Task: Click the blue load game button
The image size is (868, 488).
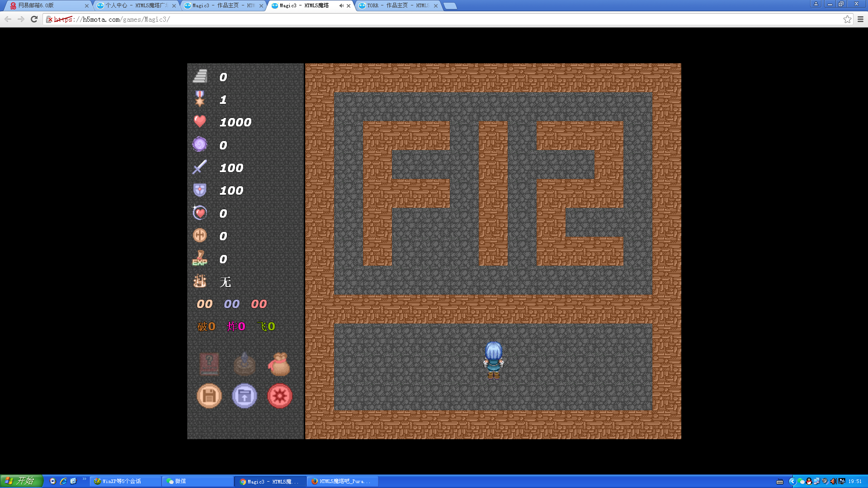Action: 244,396
